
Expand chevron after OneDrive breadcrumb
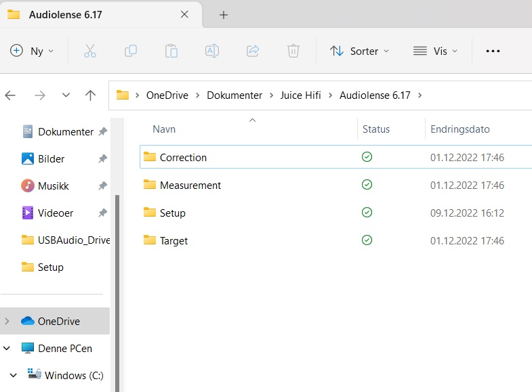pyautogui.click(x=197, y=95)
